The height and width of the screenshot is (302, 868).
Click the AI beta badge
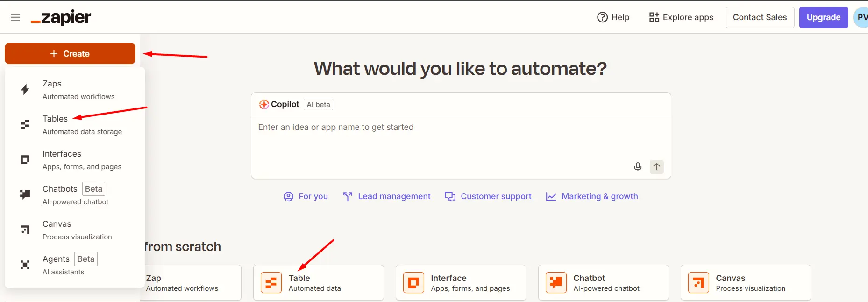pos(319,105)
